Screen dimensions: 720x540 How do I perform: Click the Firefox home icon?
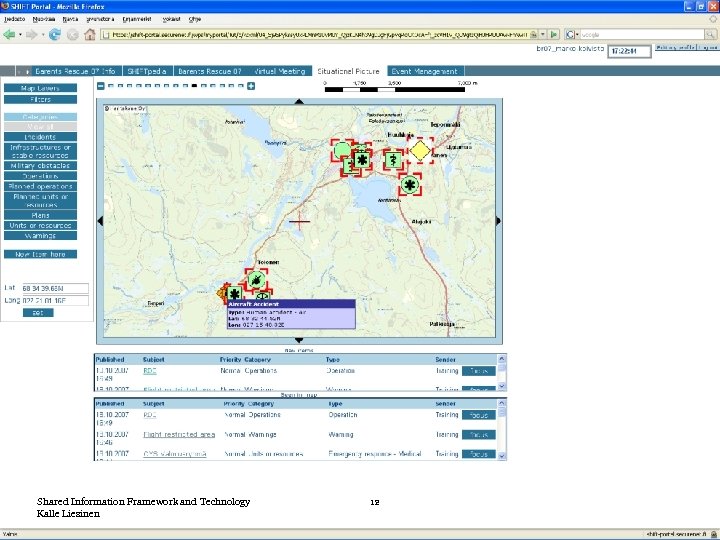pos(89,34)
